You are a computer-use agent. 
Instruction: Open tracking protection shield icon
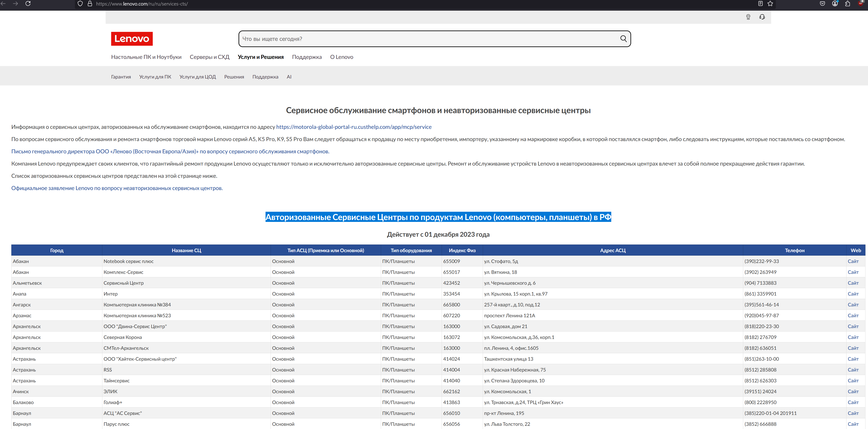[x=80, y=4]
